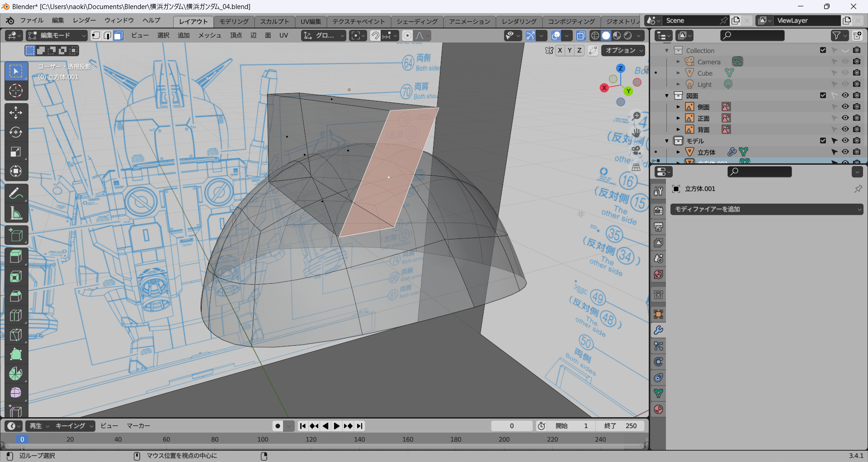The width and height of the screenshot is (868, 462).
Task: Open the メッシュ menu
Action: click(x=209, y=36)
